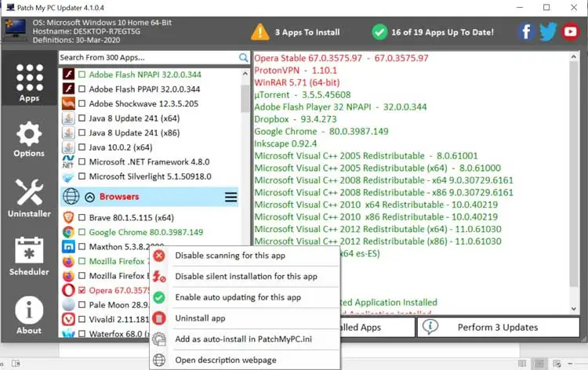
Task: Click the Microsoft Silverlight icon
Action: pos(68,176)
